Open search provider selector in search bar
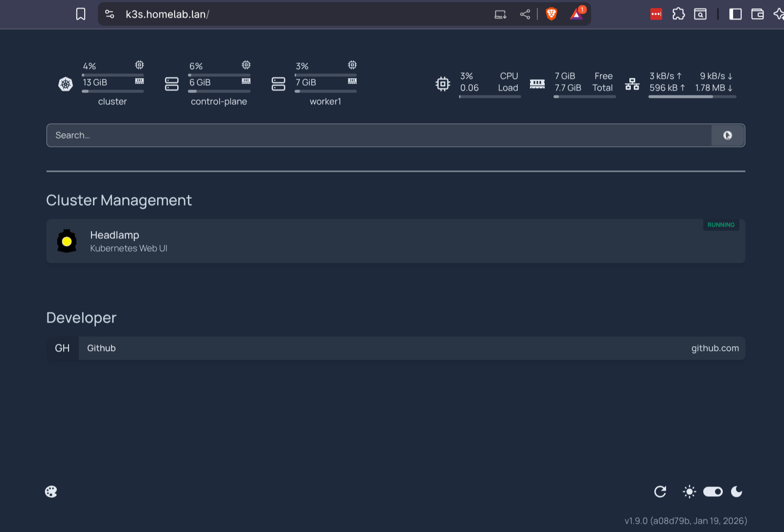The height and width of the screenshot is (532, 784). click(x=728, y=136)
